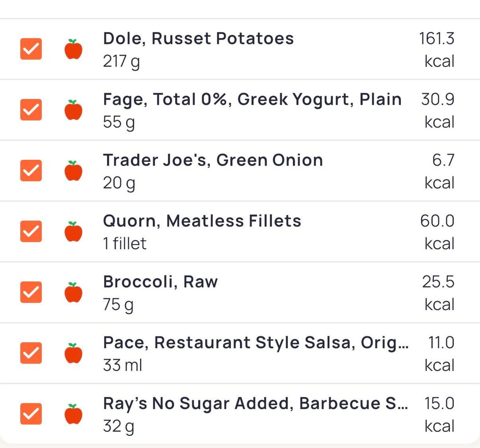The image size is (480, 448).
Task: Deselect the Quorn Meatless Fillets checkbox
Action: coord(31,232)
